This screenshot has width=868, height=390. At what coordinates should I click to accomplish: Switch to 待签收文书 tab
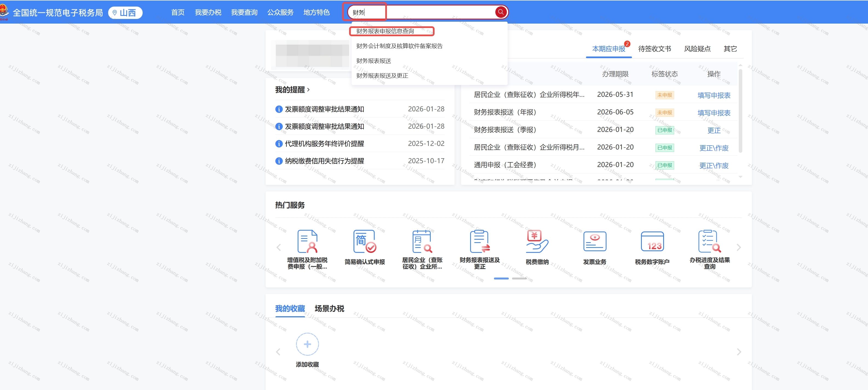654,49
